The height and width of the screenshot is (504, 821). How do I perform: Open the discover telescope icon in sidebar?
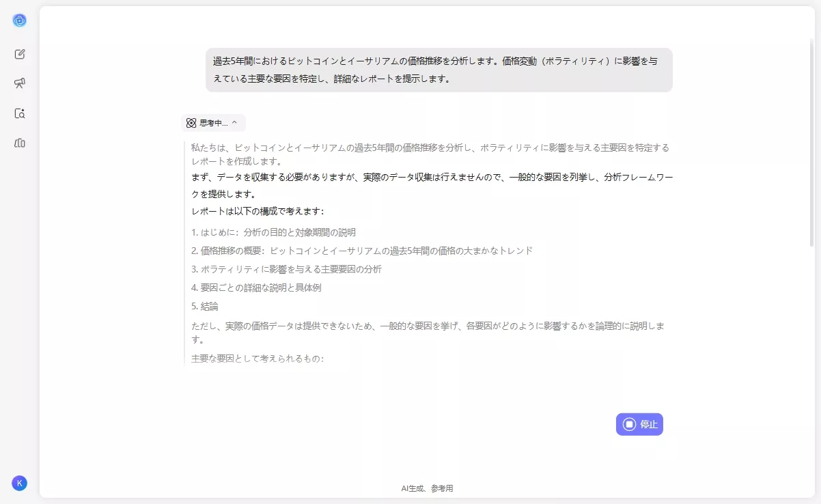pos(20,83)
